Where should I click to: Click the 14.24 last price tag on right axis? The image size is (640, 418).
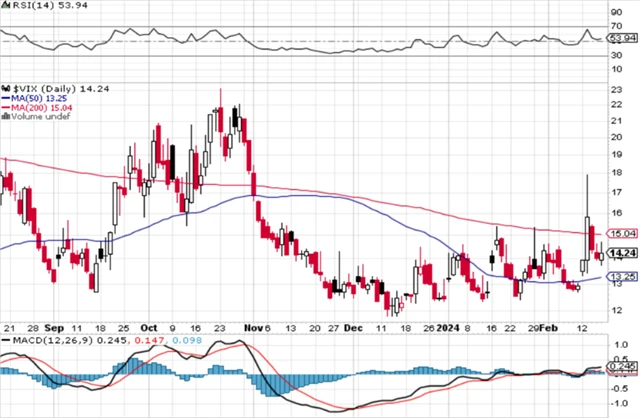pos(620,254)
